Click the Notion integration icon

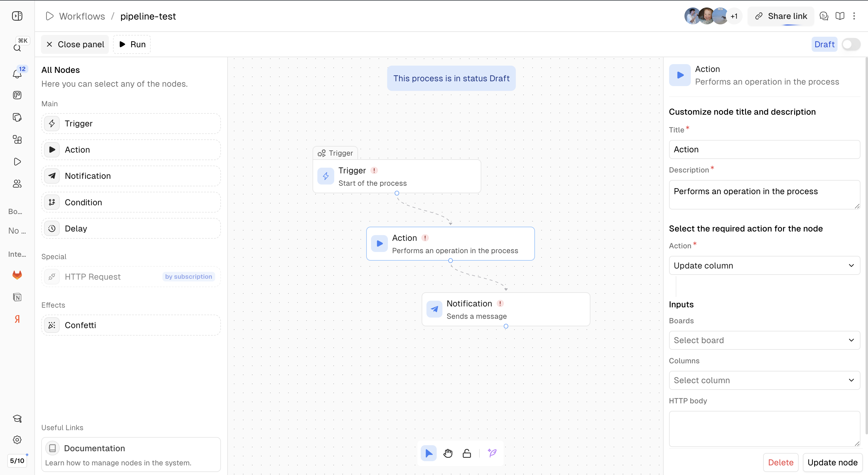coord(17,297)
